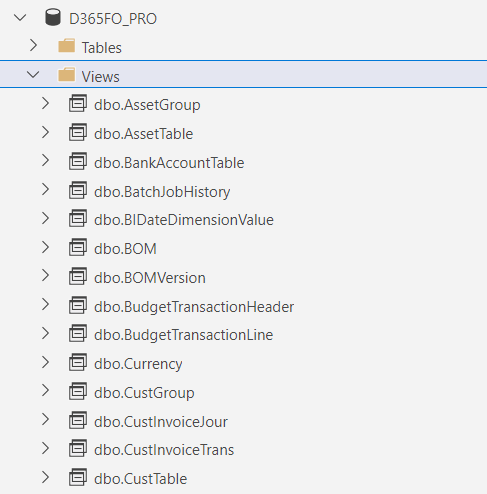Select the dbo.BudgetTransactionLine label

[184, 336]
